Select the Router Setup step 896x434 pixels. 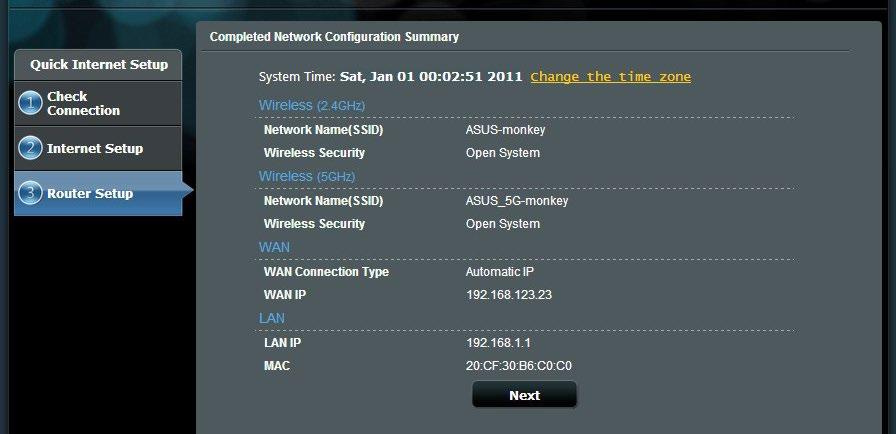98,193
